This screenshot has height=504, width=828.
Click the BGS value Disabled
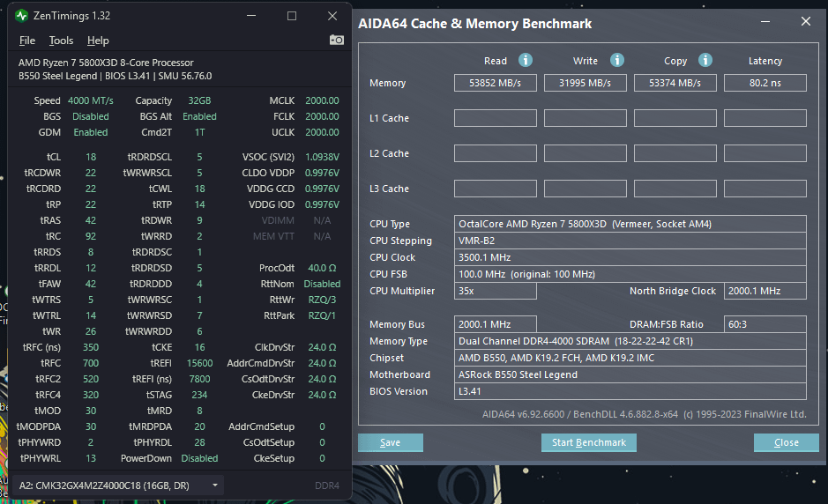click(90, 116)
